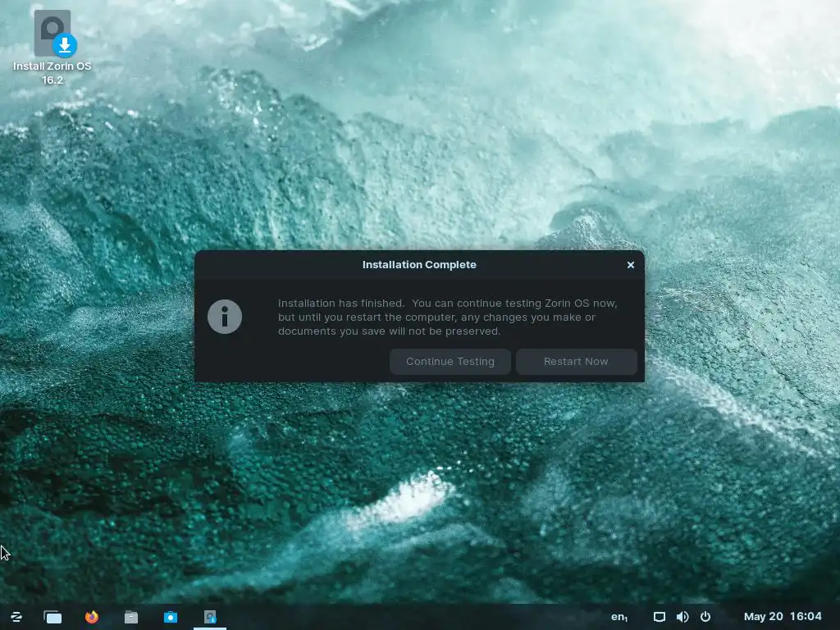Open the volume control icon
This screenshot has height=630, width=840.
(x=682, y=617)
